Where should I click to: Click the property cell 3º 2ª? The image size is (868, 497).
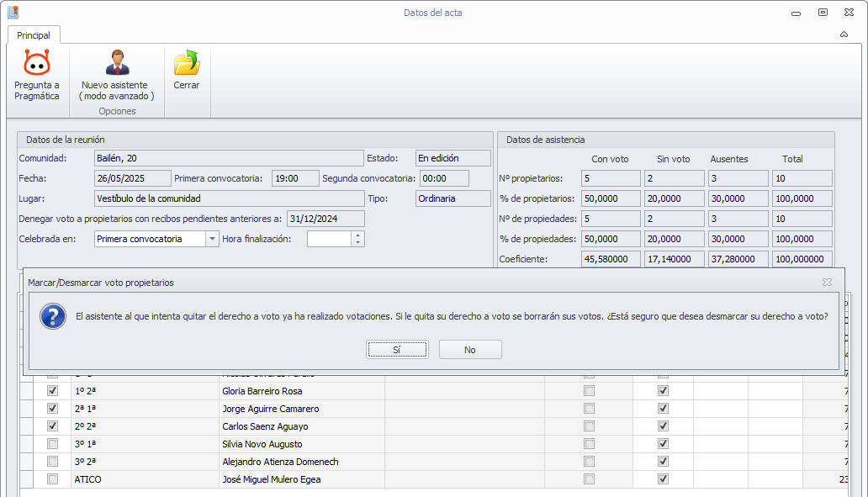[x=145, y=463]
